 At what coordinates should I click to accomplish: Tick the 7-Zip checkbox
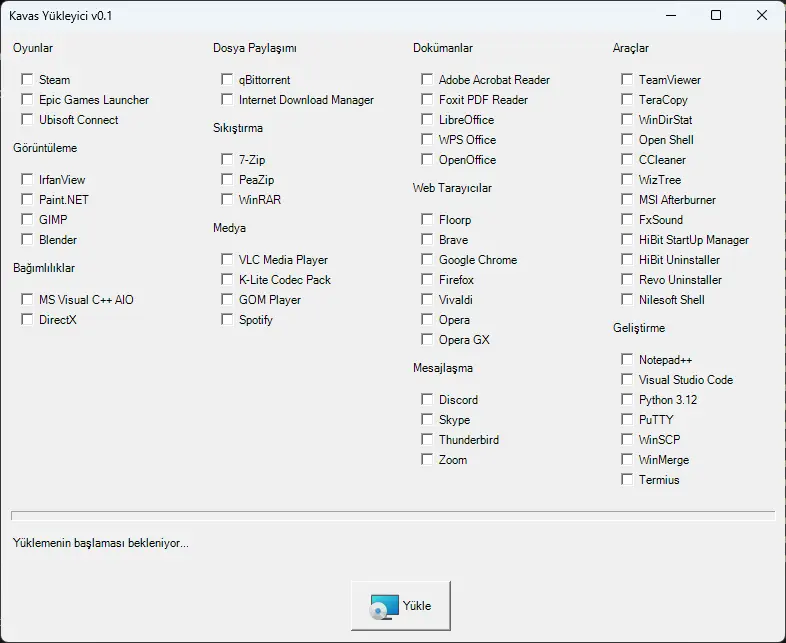227,159
